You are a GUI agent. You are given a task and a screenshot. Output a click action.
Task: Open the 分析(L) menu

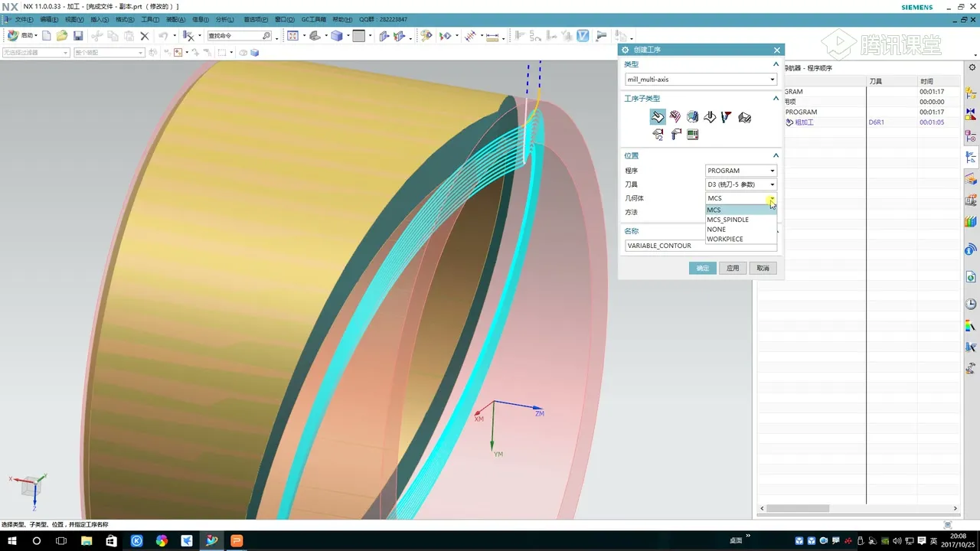click(x=224, y=19)
